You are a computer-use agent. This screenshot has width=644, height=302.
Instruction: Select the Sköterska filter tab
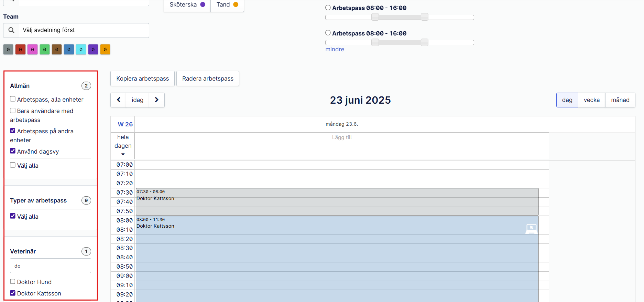pos(187,5)
